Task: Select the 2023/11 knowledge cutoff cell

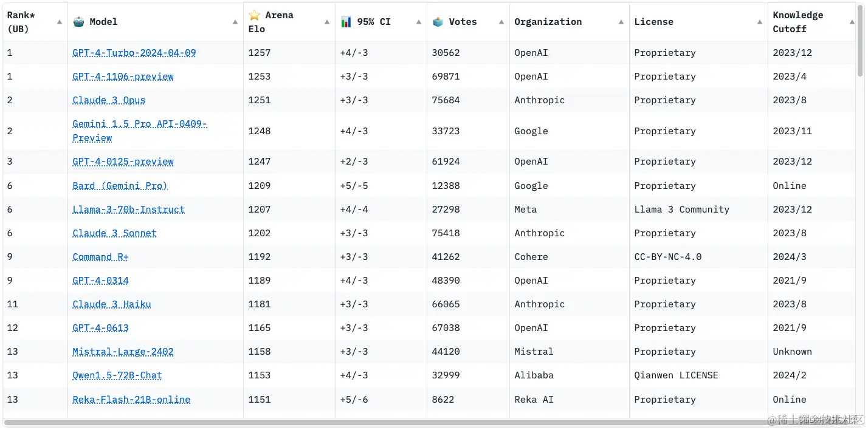Action: coord(793,131)
